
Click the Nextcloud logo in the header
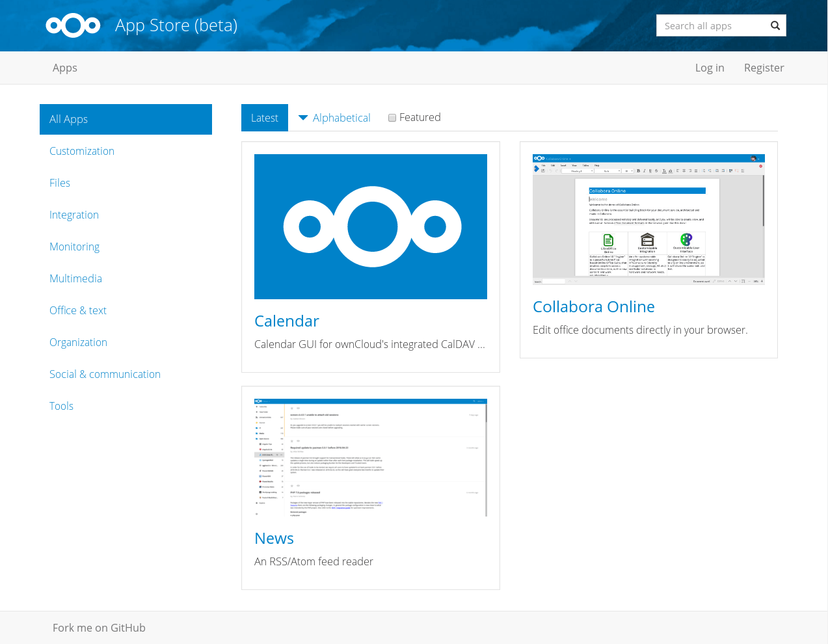[73, 25]
